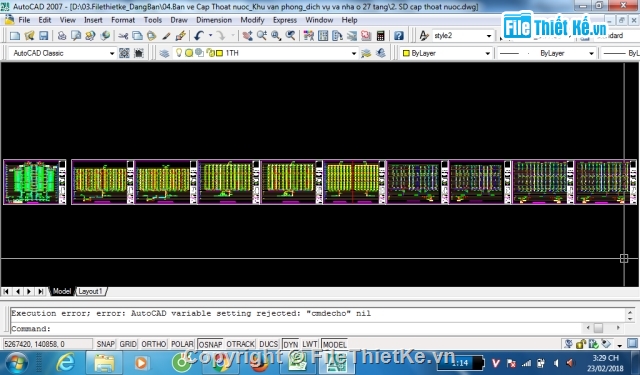The height and width of the screenshot is (375, 640).
Task: Switch to the Layout1 tab
Action: (90, 291)
